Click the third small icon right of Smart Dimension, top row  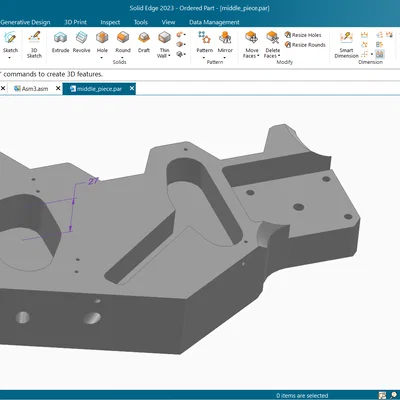(x=389, y=35)
